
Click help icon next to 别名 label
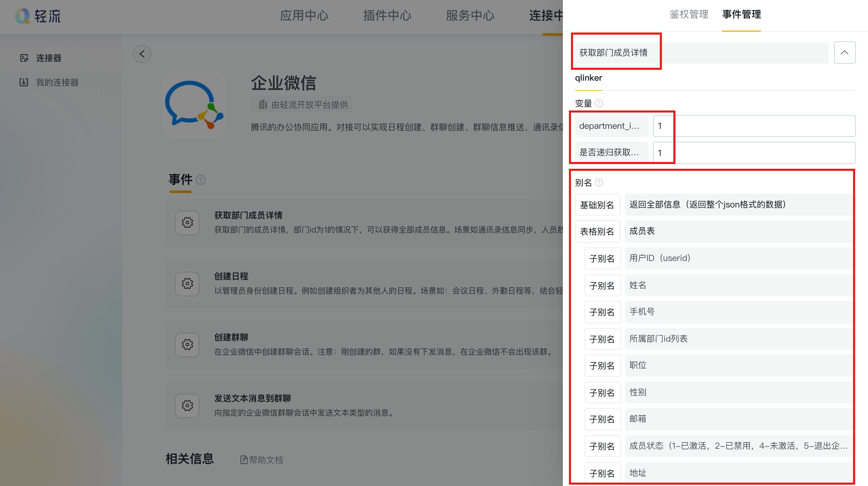pos(599,183)
